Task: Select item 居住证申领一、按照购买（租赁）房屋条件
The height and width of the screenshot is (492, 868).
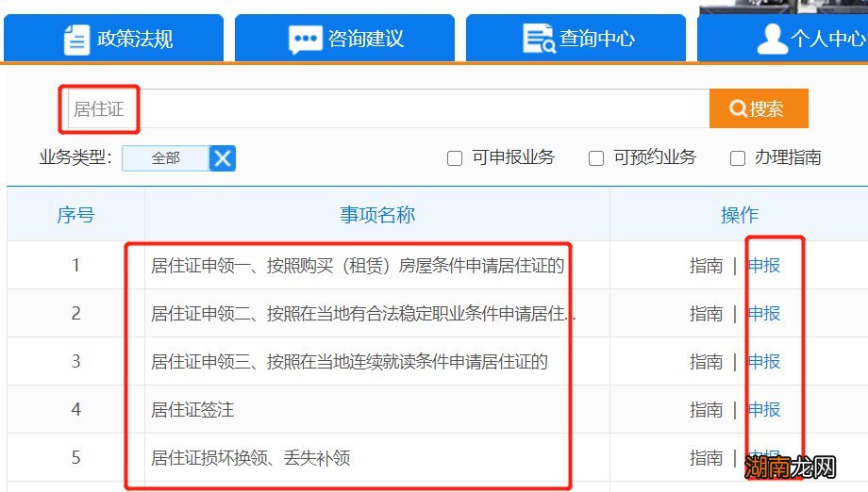Action: pos(357,266)
